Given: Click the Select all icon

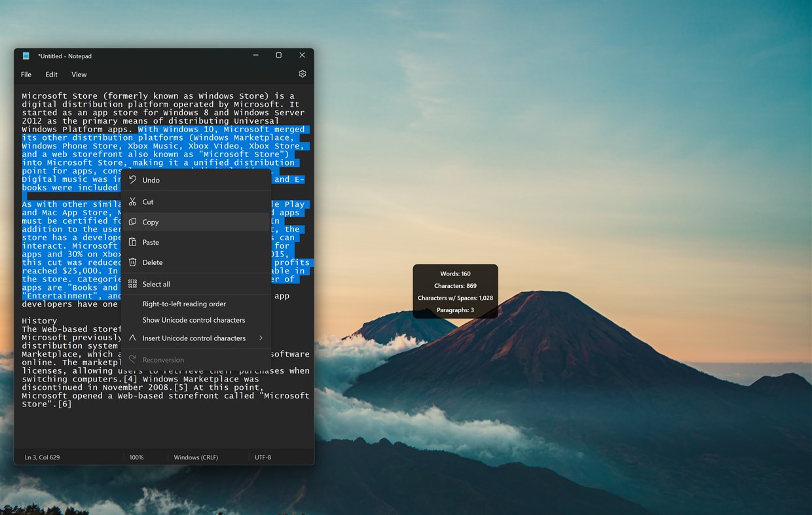Looking at the screenshot, I should pos(134,284).
